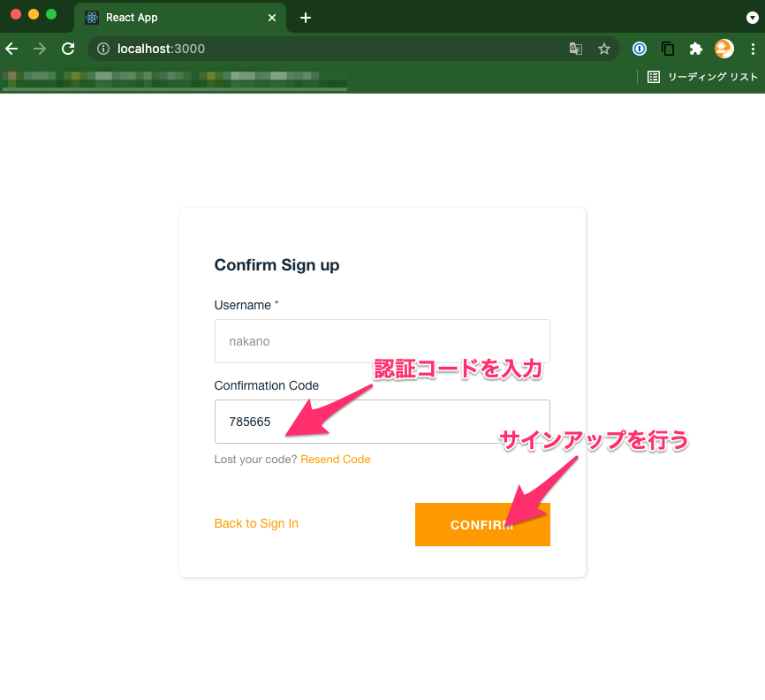The width and height of the screenshot is (765, 700).
Task: Click the Resend Code link
Action: coord(335,459)
